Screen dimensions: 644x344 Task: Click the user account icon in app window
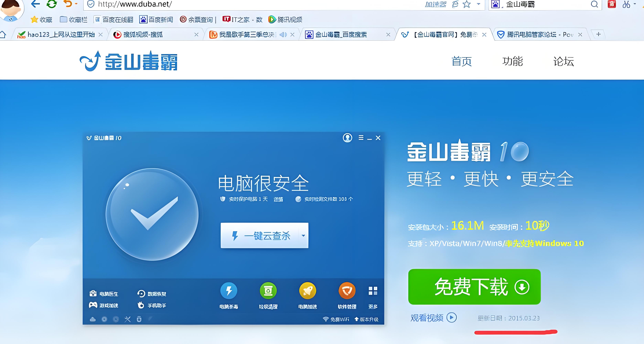347,138
